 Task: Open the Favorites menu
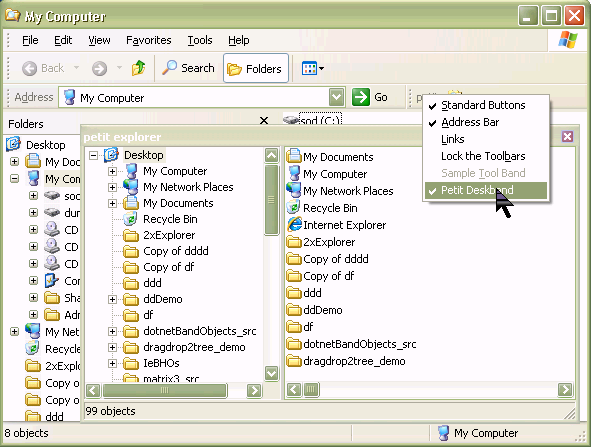[x=149, y=40]
